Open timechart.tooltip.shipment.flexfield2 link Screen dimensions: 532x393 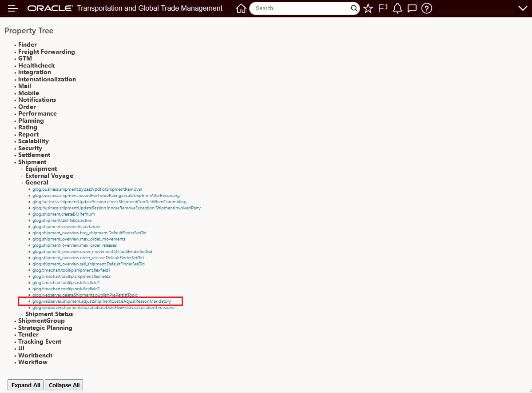[71, 277]
